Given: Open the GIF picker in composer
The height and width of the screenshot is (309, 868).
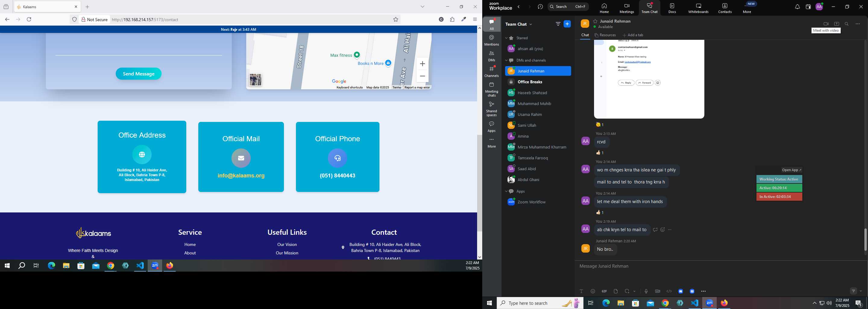Looking at the screenshot, I should (x=604, y=291).
